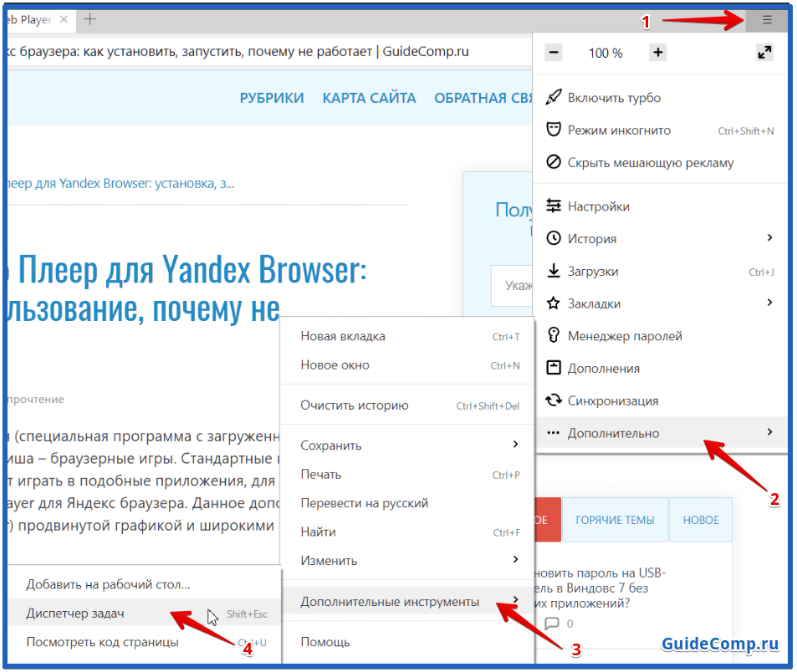
Task: Click the comment bubble icon in sidebar
Action: pos(552,624)
